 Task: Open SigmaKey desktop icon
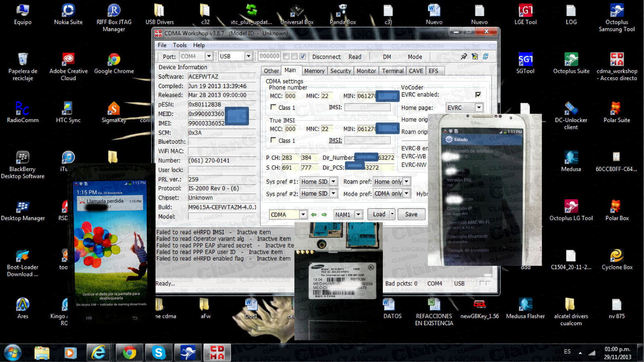(x=114, y=112)
